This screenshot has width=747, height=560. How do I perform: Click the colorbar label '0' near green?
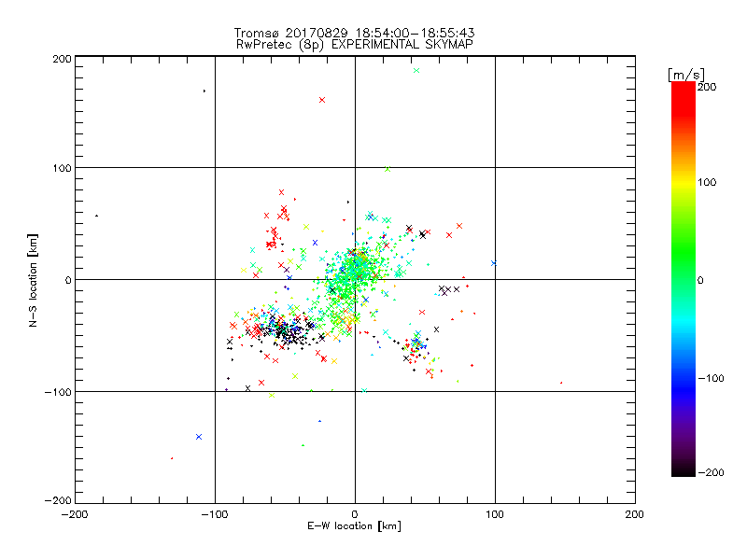pos(700,280)
